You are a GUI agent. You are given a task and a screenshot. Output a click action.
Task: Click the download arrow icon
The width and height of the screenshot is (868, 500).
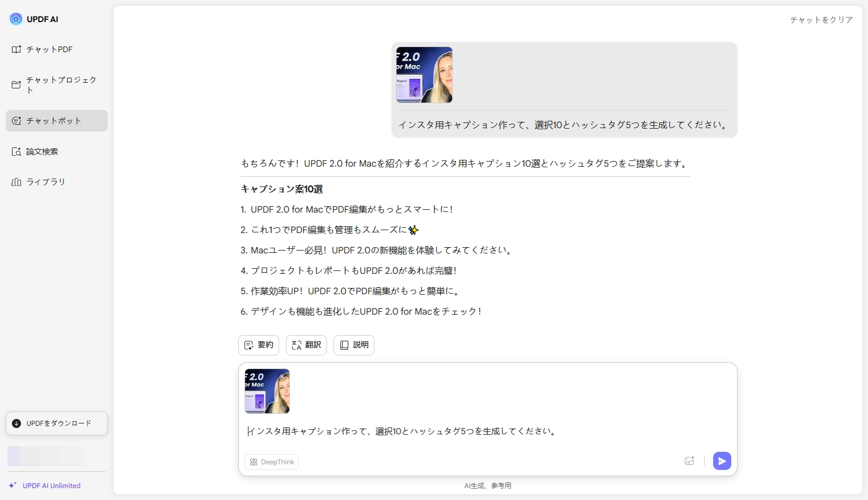(16, 423)
